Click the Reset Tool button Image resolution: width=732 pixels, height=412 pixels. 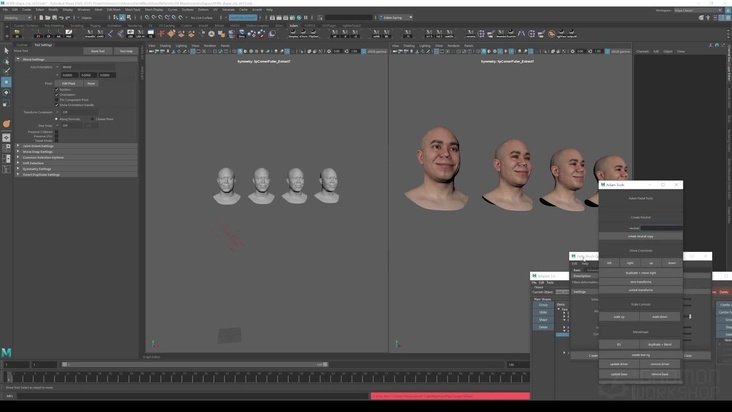[98, 51]
